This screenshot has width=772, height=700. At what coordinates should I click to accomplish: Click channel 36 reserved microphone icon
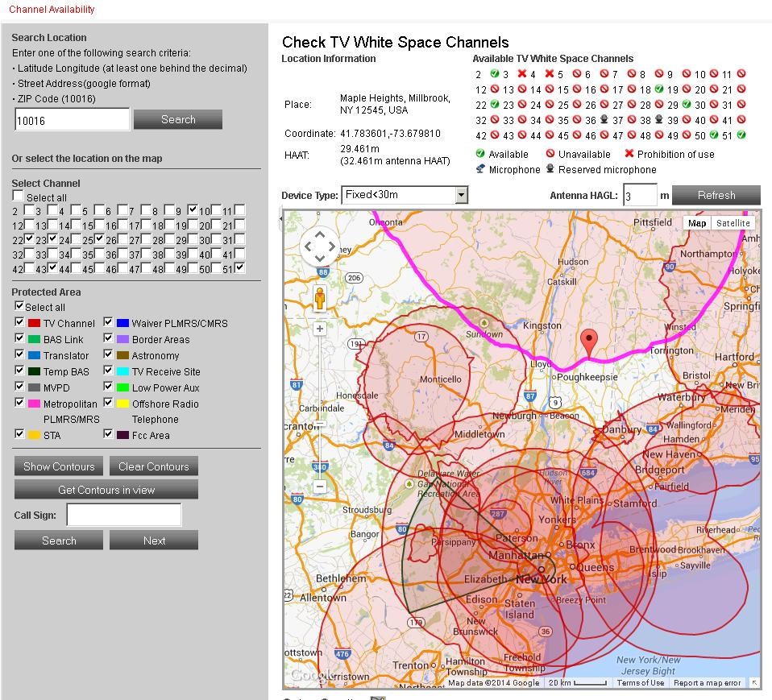[x=604, y=119]
